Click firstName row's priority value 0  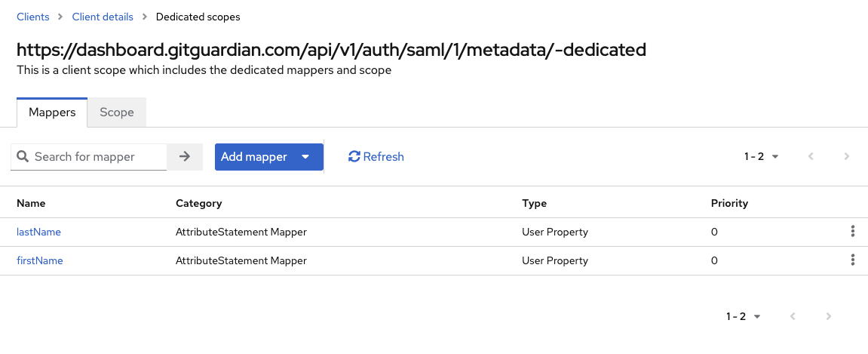[714, 261]
